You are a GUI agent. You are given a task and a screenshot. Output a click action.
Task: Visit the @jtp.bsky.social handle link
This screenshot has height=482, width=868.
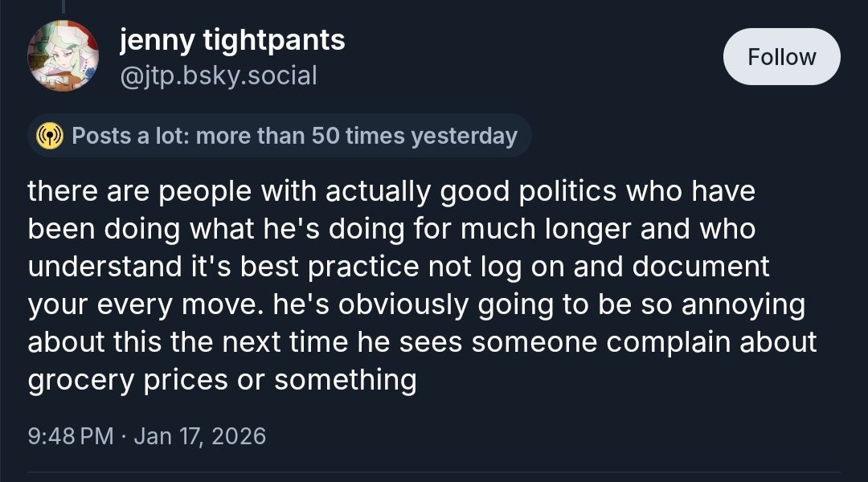218,76
